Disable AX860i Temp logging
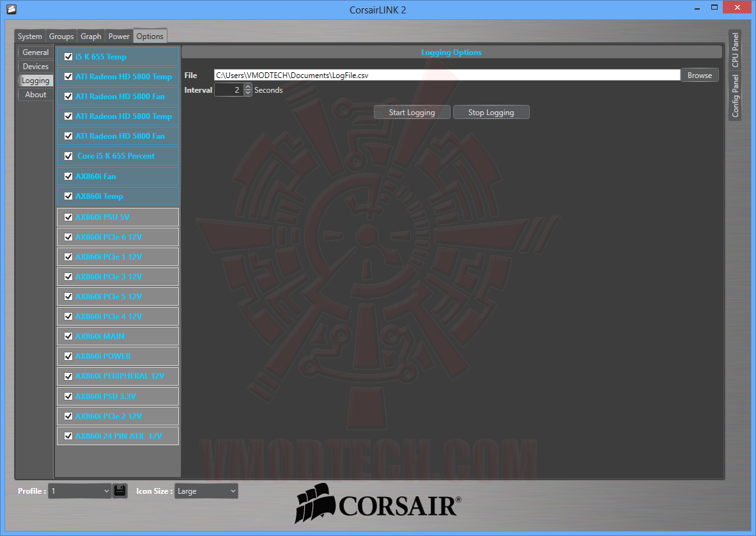Screen dimensions: 756x536 click(68, 196)
